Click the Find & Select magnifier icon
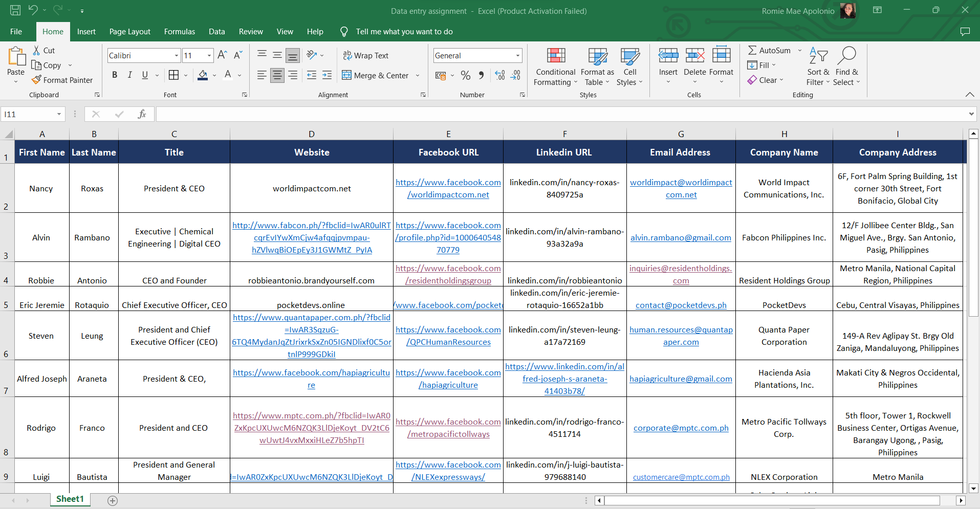The image size is (980, 509). (846, 55)
